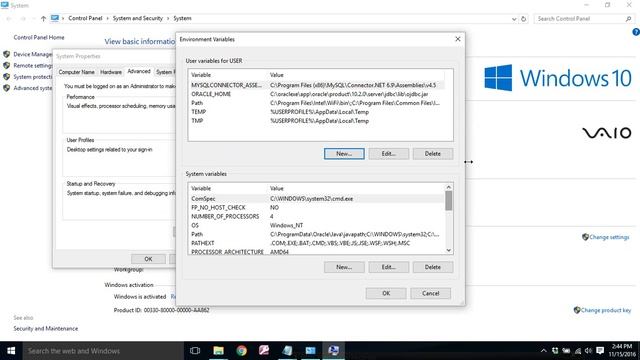Open Control Panel Home link
Screen dimensions: 640x360
[x=39, y=37]
